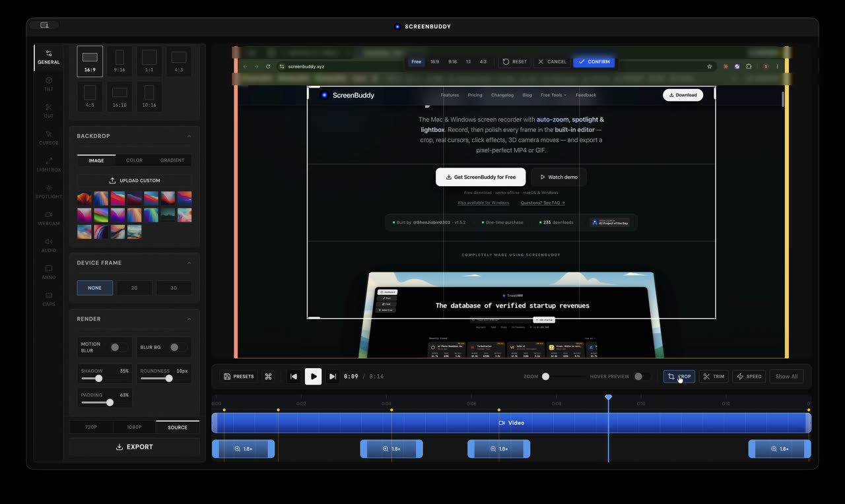Open the Speed tool button
Viewport: 845px width, 504px height.
point(749,377)
